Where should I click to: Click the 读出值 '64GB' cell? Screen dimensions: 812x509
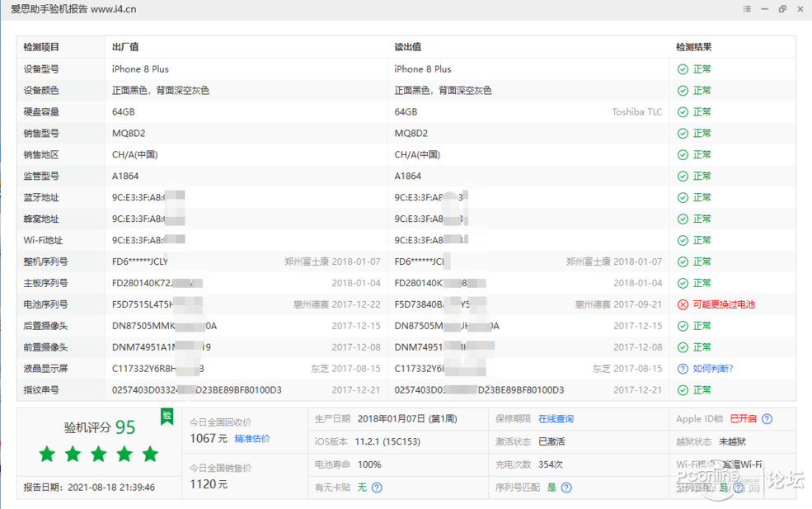[406, 112]
